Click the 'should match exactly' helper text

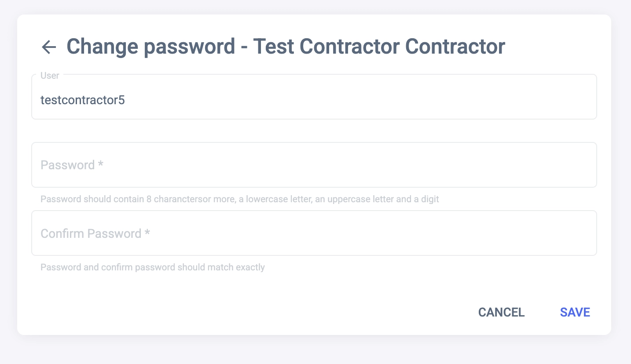(221, 267)
